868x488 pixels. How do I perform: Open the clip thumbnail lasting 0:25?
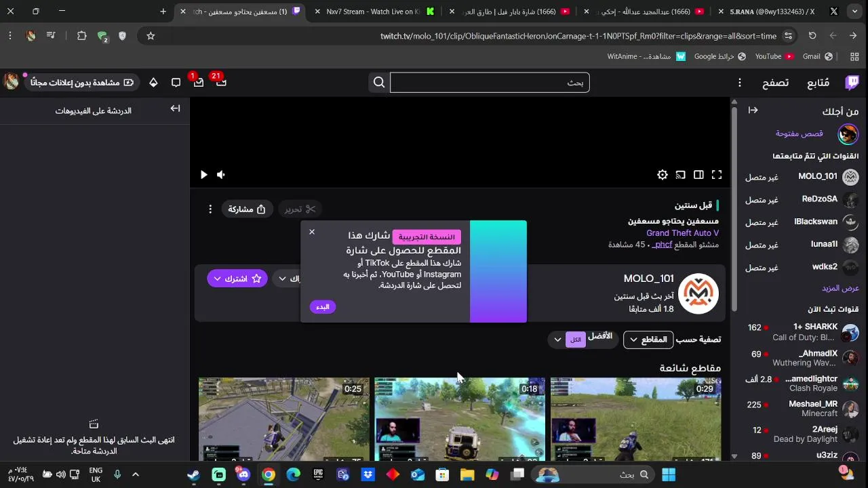pyautogui.click(x=284, y=420)
